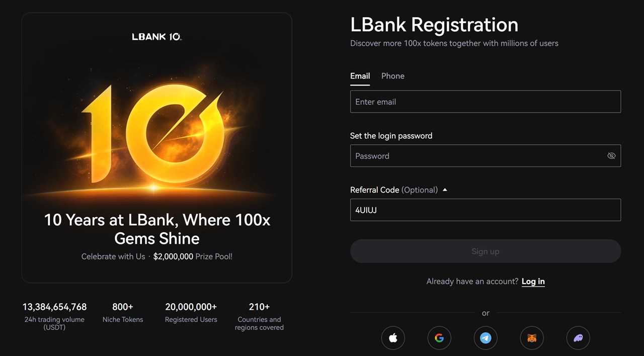
Task: Click the 20,000,000+ Registered Users stat
Action: tap(191, 312)
